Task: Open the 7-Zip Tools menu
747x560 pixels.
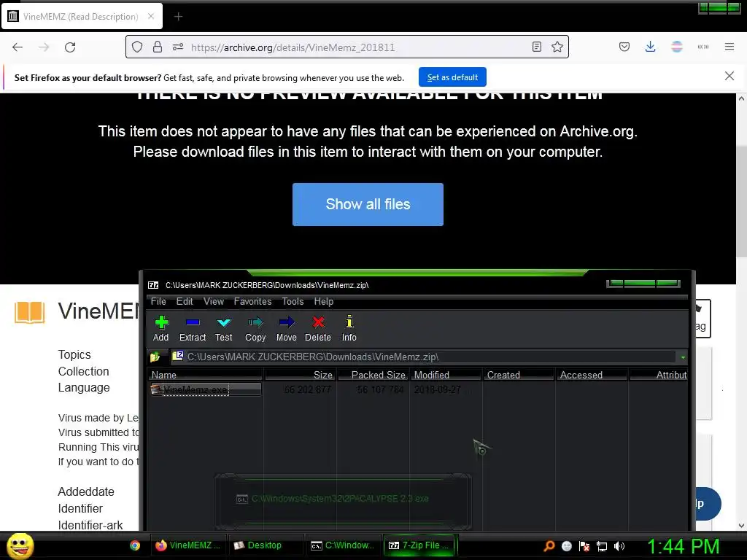Action: tap(293, 301)
